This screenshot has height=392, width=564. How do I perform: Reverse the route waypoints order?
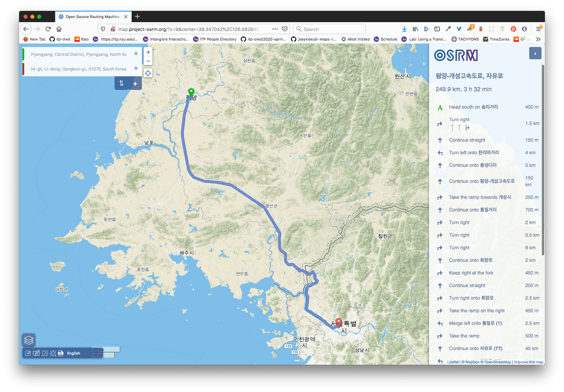(x=121, y=83)
